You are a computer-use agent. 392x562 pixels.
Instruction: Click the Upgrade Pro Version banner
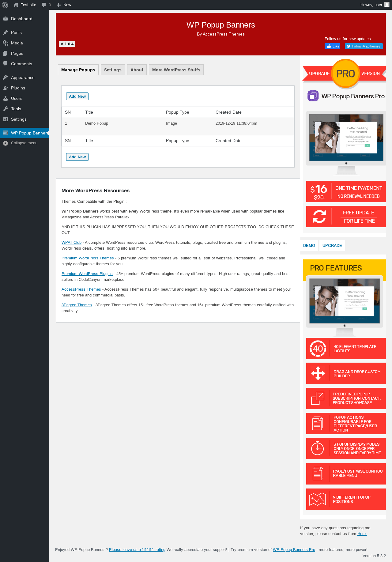(344, 74)
